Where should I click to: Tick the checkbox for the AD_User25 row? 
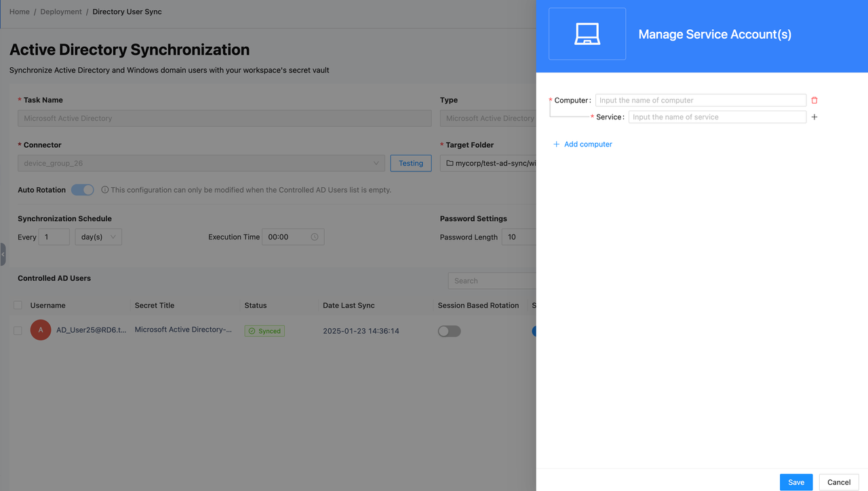click(18, 331)
